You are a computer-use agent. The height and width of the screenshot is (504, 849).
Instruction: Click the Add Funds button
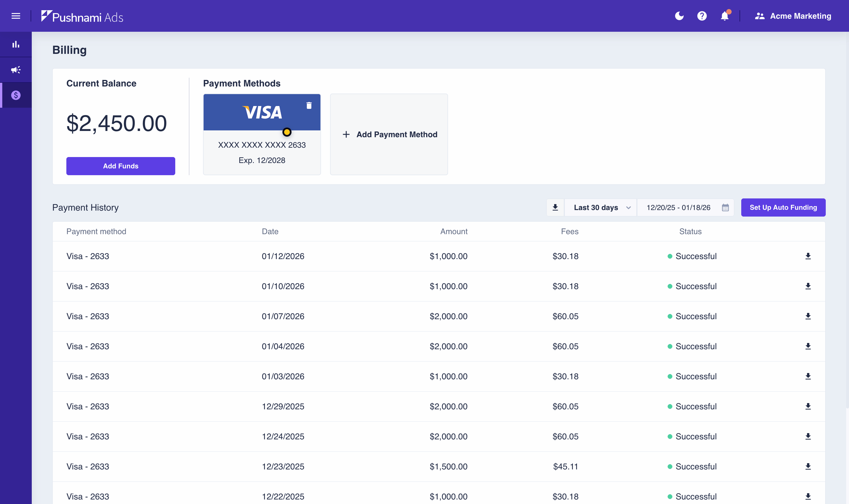[x=121, y=166]
